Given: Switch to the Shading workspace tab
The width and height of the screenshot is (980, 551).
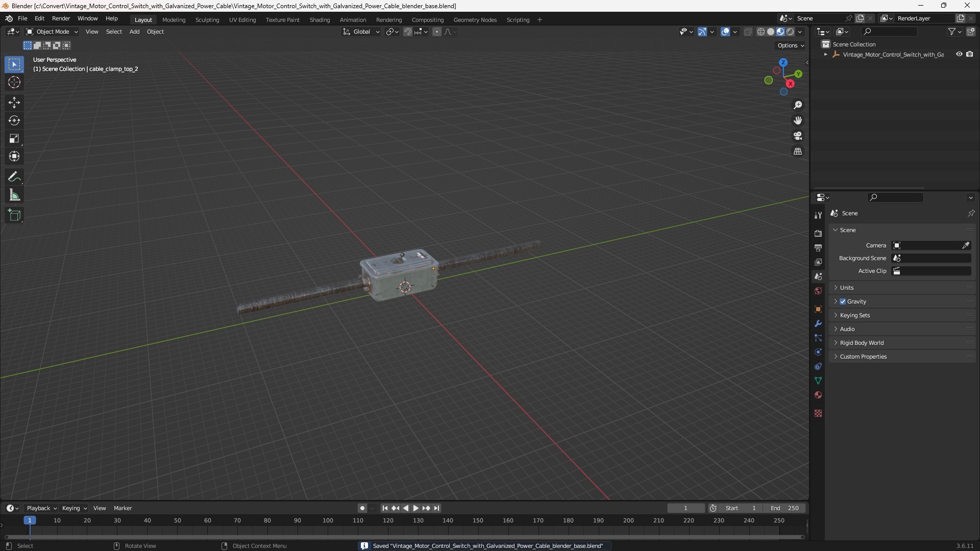Looking at the screenshot, I should point(320,19).
